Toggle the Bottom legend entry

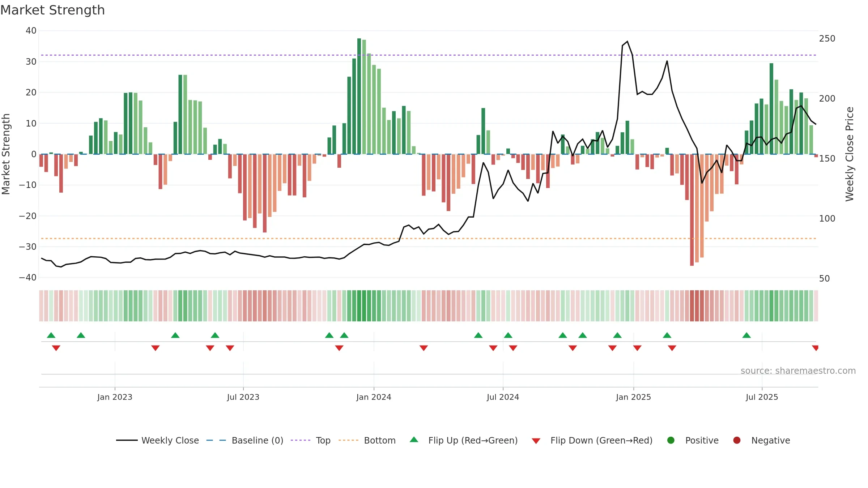pos(367,440)
